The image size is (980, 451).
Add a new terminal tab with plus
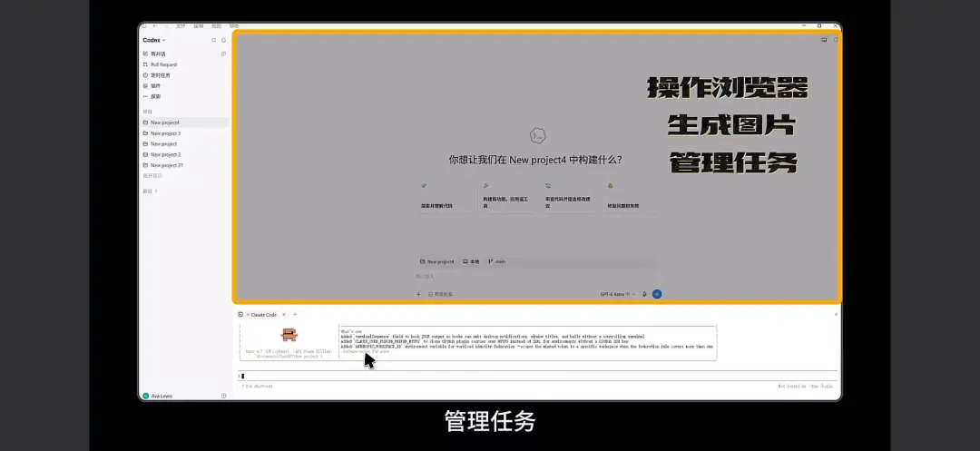pyautogui.click(x=295, y=315)
